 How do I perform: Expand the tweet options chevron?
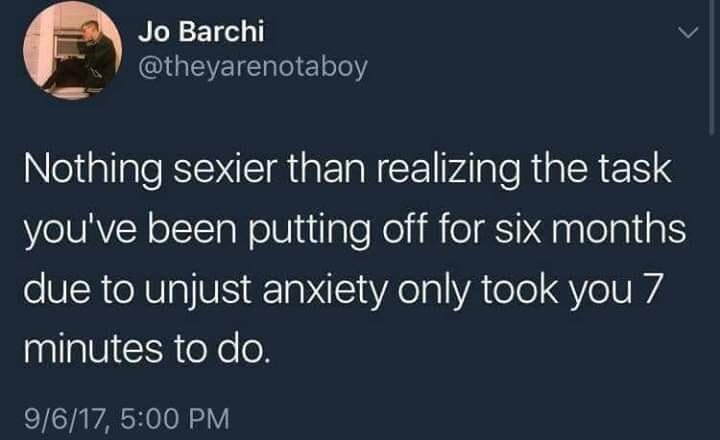pos(688,32)
